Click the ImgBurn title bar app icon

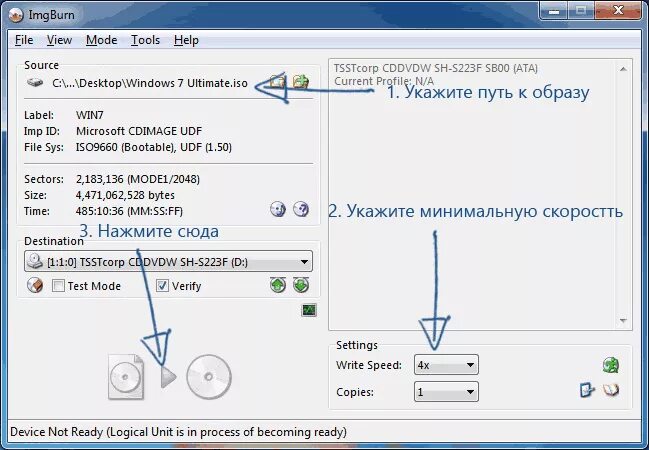(16, 15)
